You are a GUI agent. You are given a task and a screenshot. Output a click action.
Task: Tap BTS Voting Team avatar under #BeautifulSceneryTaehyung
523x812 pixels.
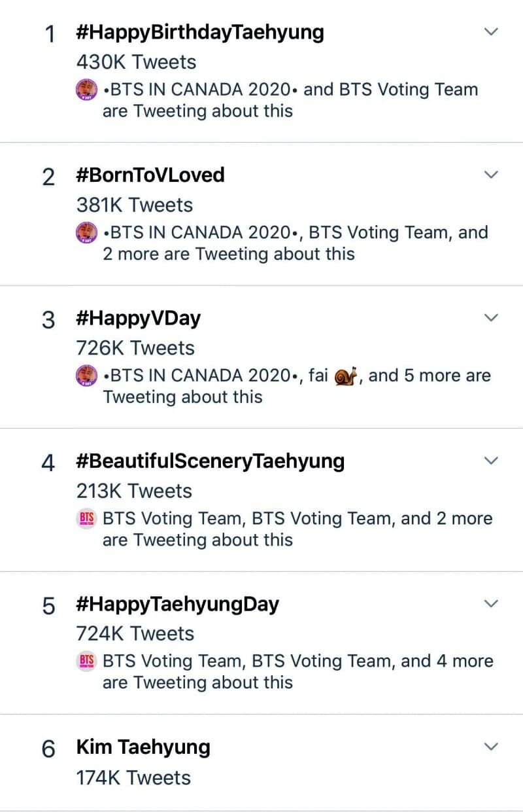[x=87, y=518]
